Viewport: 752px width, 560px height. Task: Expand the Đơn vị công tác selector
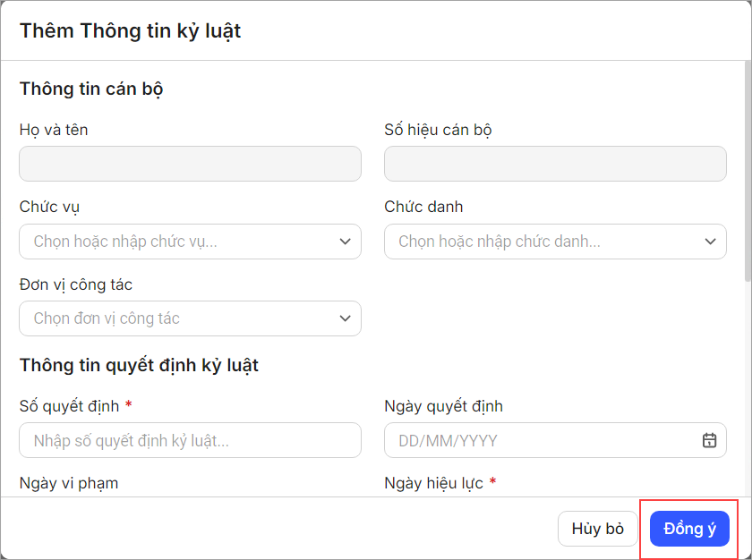coord(179,318)
